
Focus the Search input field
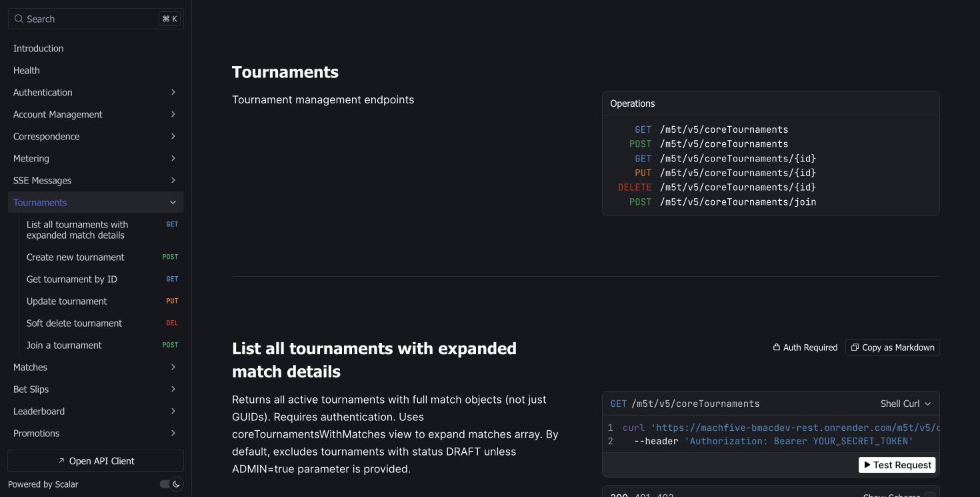click(x=95, y=19)
